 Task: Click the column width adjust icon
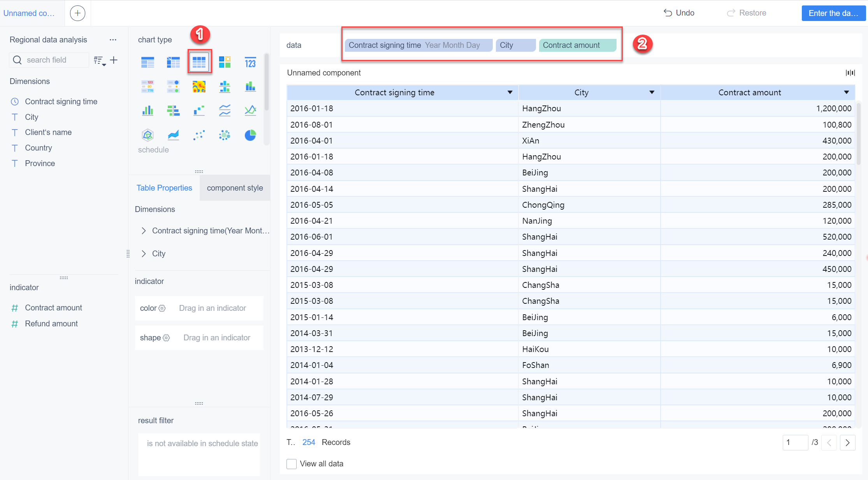pyautogui.click(x=850, y=73)
